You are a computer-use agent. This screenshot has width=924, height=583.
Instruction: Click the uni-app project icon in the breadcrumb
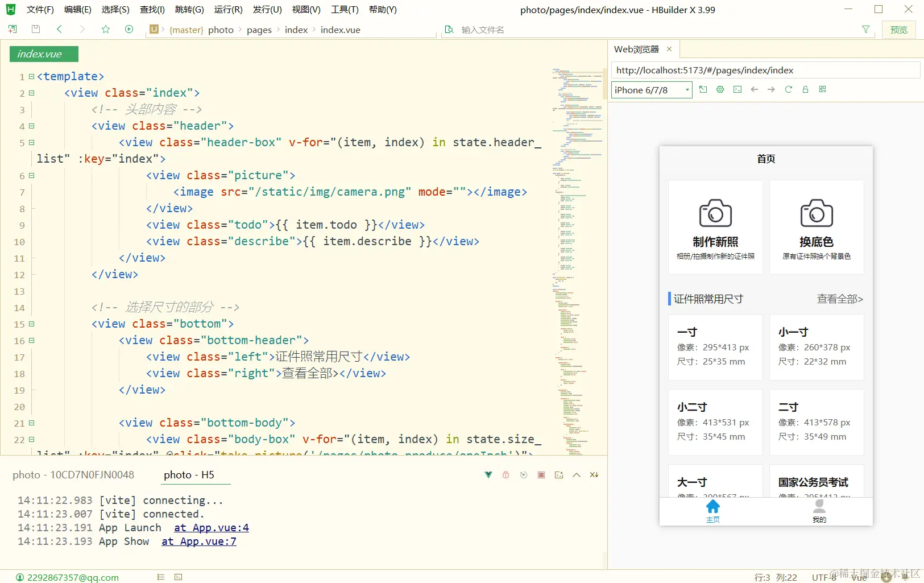pos(154,29)
